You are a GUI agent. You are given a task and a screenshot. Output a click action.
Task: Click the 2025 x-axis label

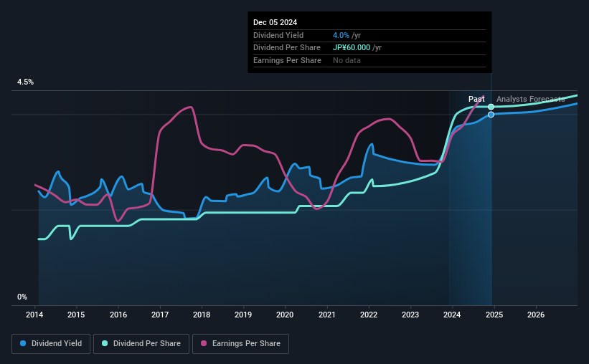(x=494, y=315)
